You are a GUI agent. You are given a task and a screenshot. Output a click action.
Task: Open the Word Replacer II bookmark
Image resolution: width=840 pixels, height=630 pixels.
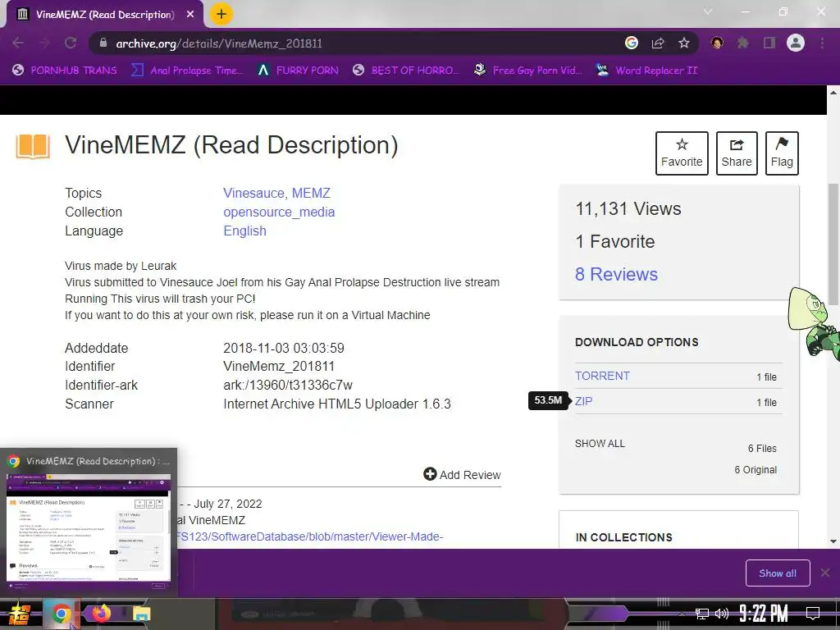point(647,71)
